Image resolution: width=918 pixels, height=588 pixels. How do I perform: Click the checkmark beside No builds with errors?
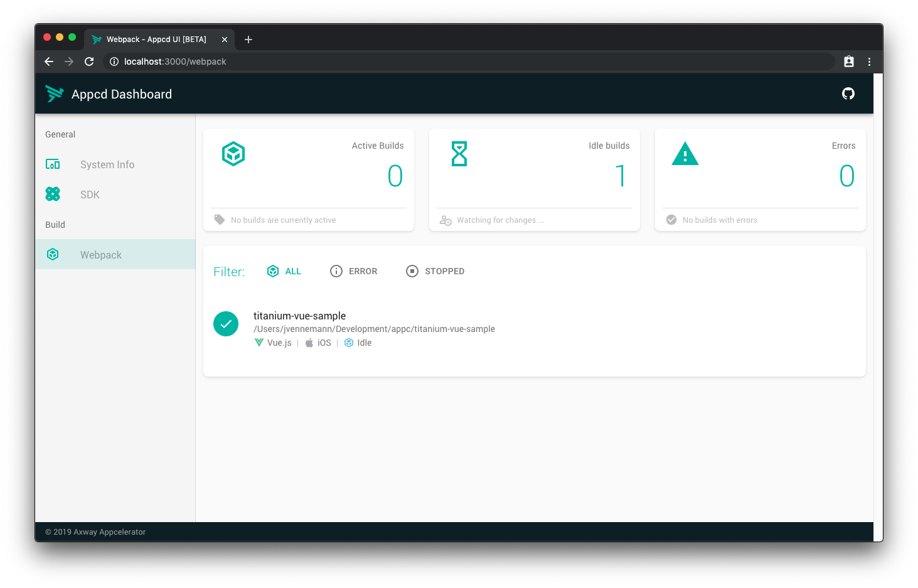coord(671,220)
